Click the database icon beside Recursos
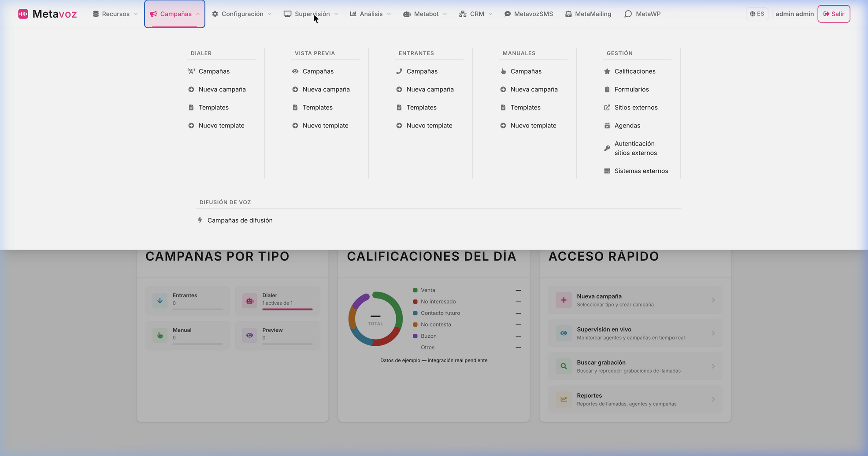Image resolution: width=868 pixels, height=456 pixels. coord(96,14)
